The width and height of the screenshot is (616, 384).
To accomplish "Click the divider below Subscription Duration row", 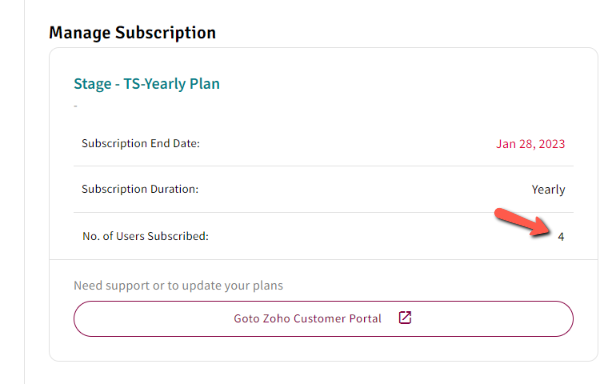I will click(323, 213).
